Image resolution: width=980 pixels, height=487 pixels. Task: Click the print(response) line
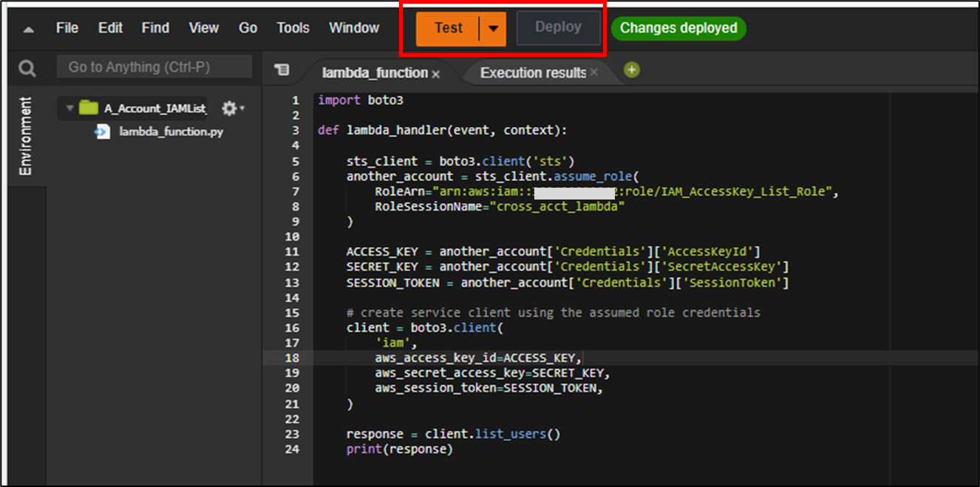(399, 449)
